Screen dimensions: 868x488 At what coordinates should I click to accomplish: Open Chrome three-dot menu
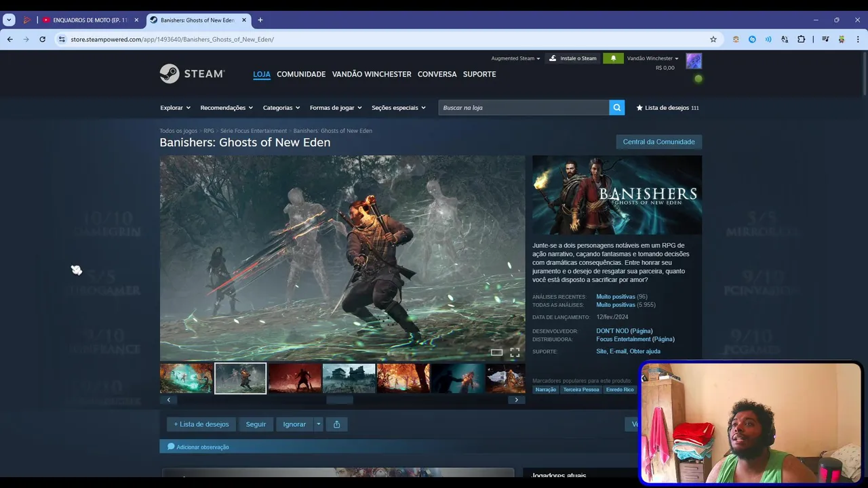pos(858,39)
